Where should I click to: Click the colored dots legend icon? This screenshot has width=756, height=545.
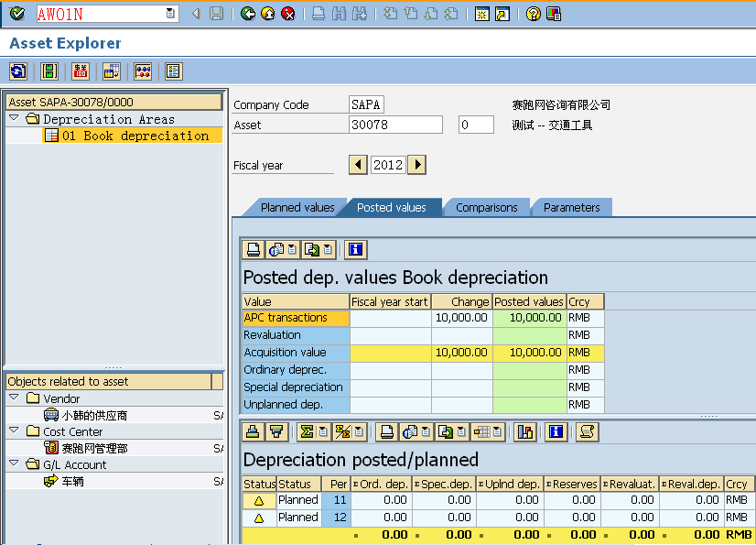tap(143, 71)
